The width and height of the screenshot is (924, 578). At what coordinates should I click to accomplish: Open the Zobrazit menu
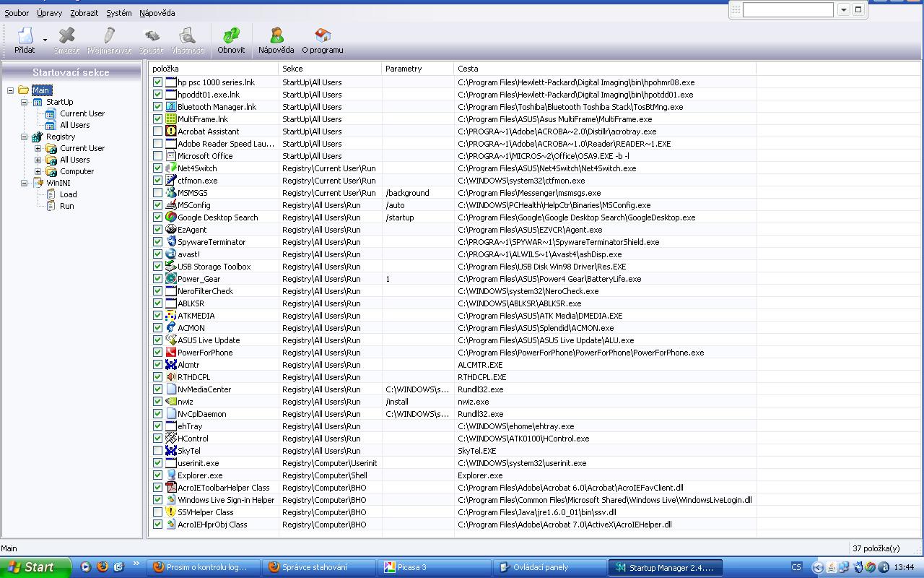click(x=84, y=13)
